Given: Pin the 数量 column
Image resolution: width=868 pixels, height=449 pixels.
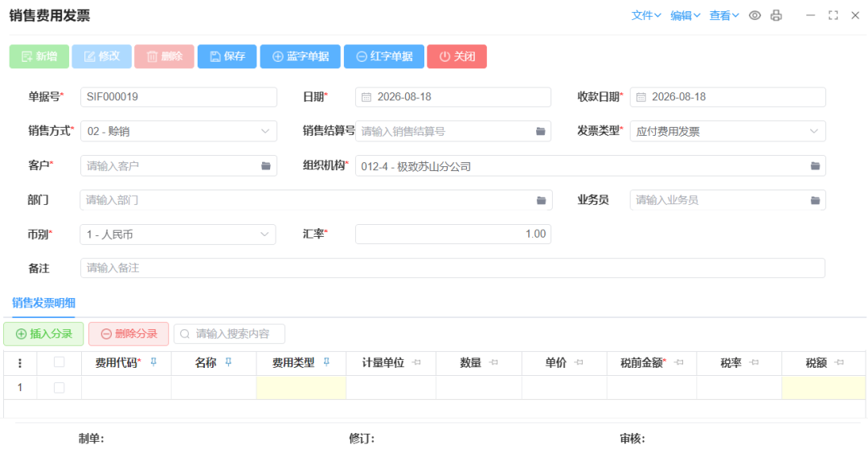Looking at the screenshot, I should [493, 363].
